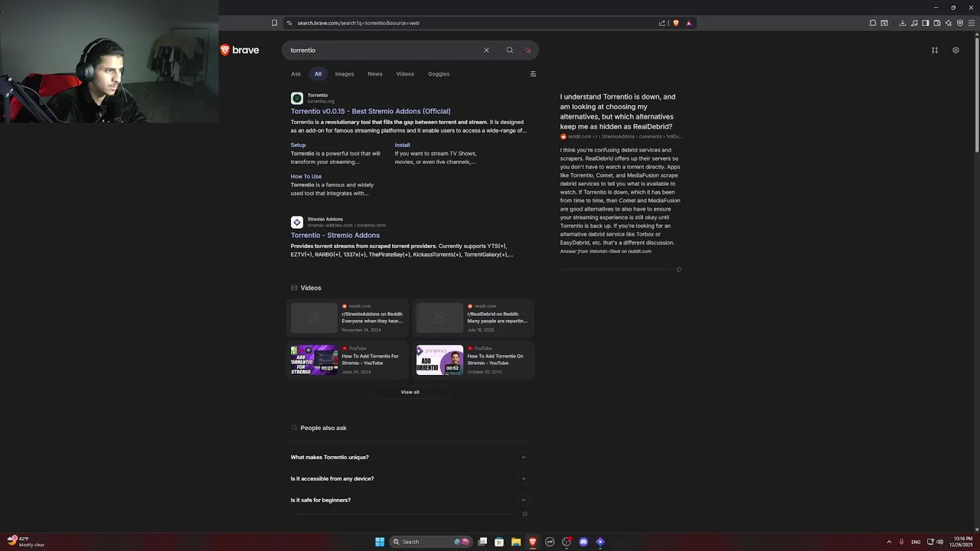Open the Brave VPN shield icon

pos(960,23)
